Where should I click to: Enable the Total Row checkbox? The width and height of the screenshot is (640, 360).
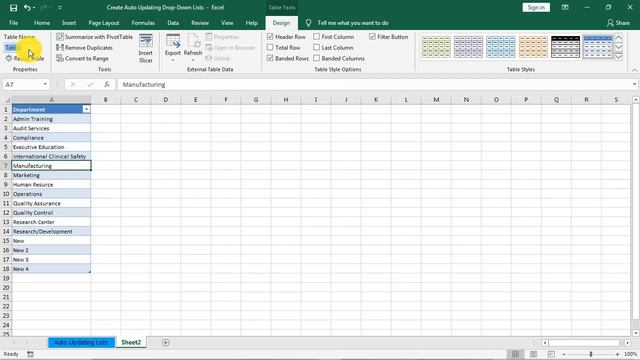pos(270,47)
